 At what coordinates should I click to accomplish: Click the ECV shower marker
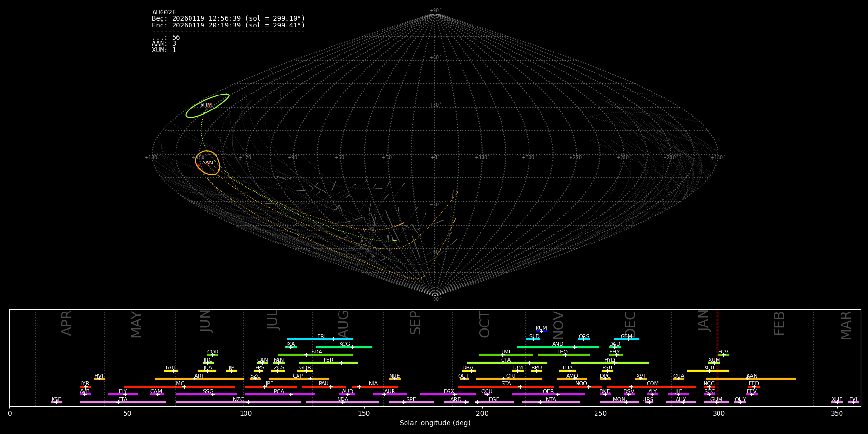(723, 355)
